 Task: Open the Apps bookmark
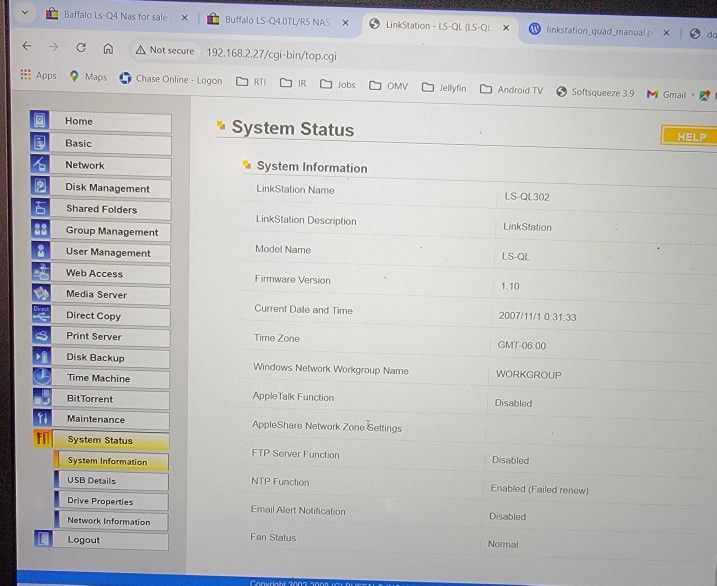tap(38, 75)
